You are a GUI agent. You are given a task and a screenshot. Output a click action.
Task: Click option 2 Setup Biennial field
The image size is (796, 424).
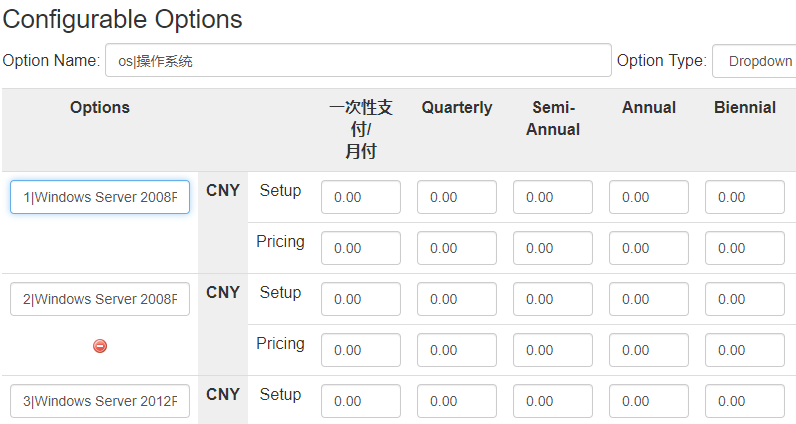coord(745,299)
